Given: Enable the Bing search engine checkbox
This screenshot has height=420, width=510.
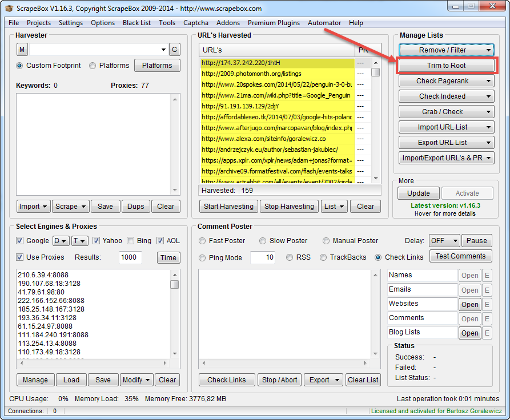Looking at the screenshot, I should click(x=130, y=240).
